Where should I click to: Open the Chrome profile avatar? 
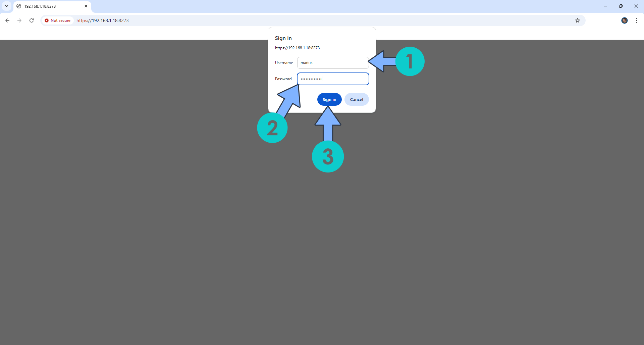(x=625, y=20)
